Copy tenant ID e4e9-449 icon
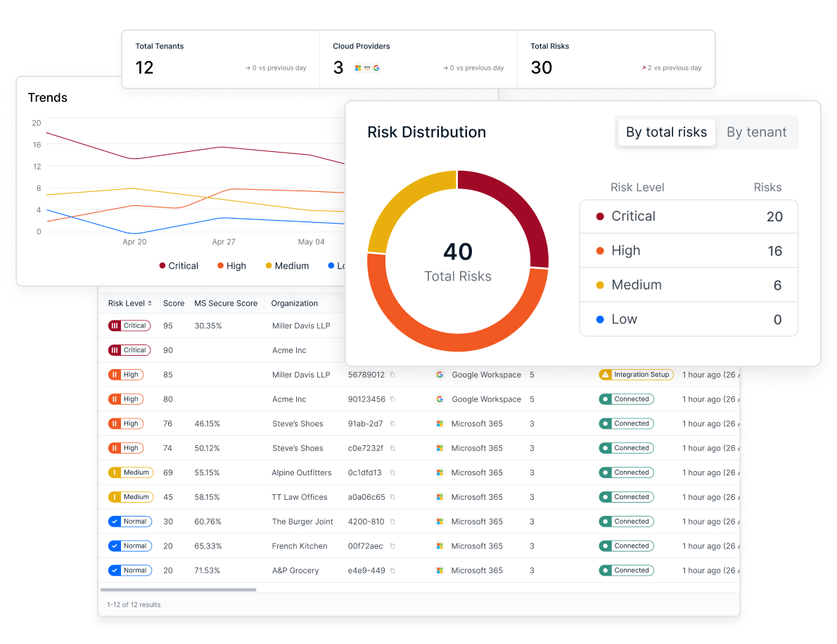The width and height of the screenshot is (837, 644). [392, 570]
